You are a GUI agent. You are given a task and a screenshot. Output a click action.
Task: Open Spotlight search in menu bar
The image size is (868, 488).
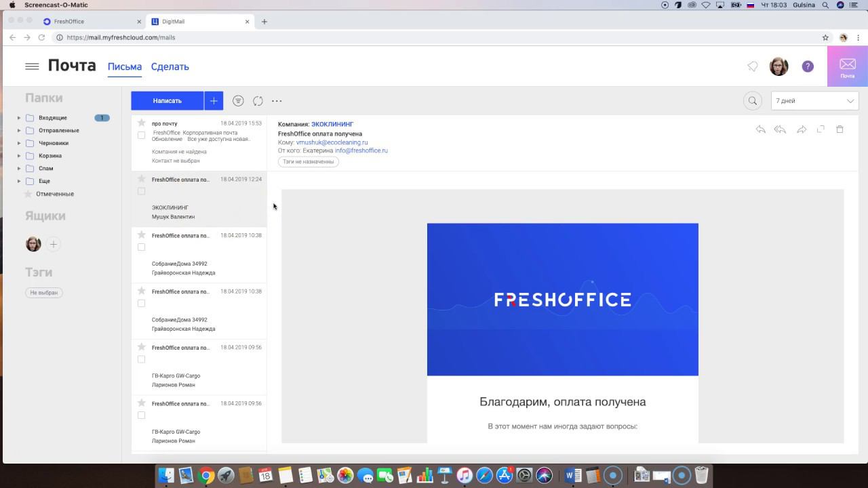pos(825,5)
